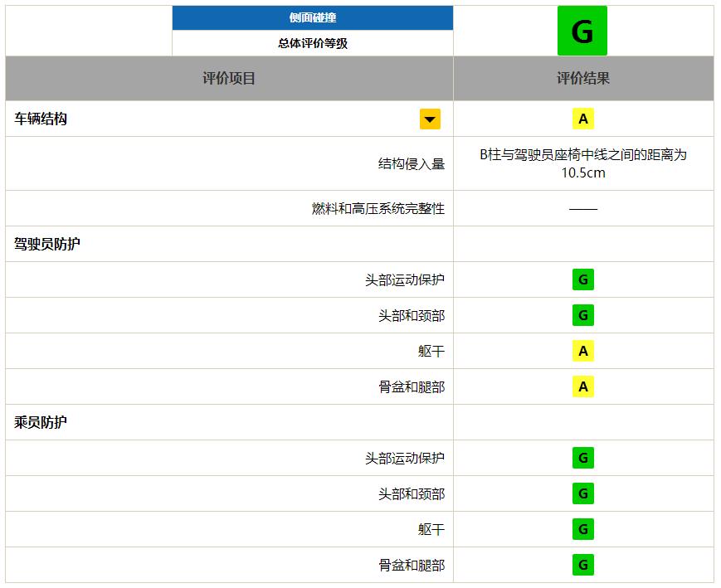This screenshot has width=721, height=588.
Task: Click the B柱与驾驶员座椅中线 distance value
Action: click(x=583, y=163)
